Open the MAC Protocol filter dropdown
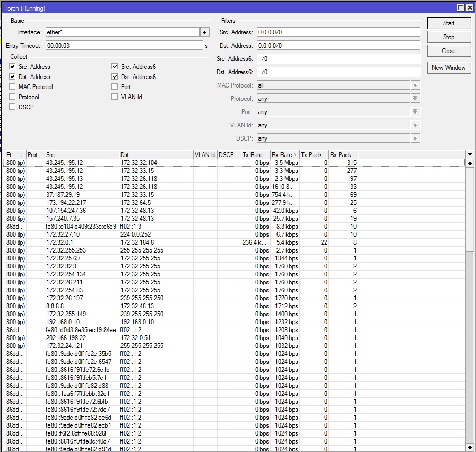This screenshot has height=452, width=476. click(415, 85)
